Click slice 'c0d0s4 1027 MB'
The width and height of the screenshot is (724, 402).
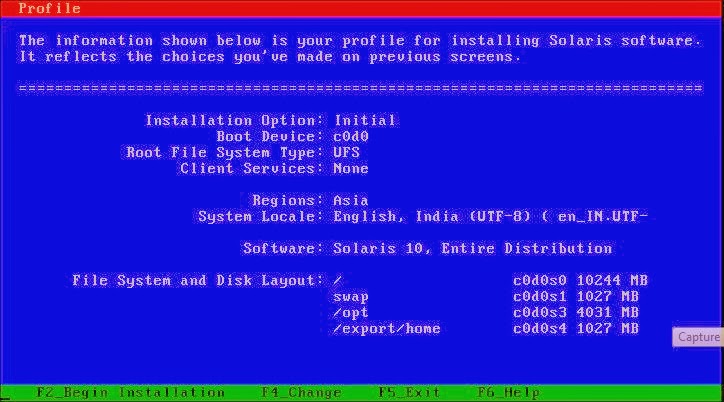[576, 329]
